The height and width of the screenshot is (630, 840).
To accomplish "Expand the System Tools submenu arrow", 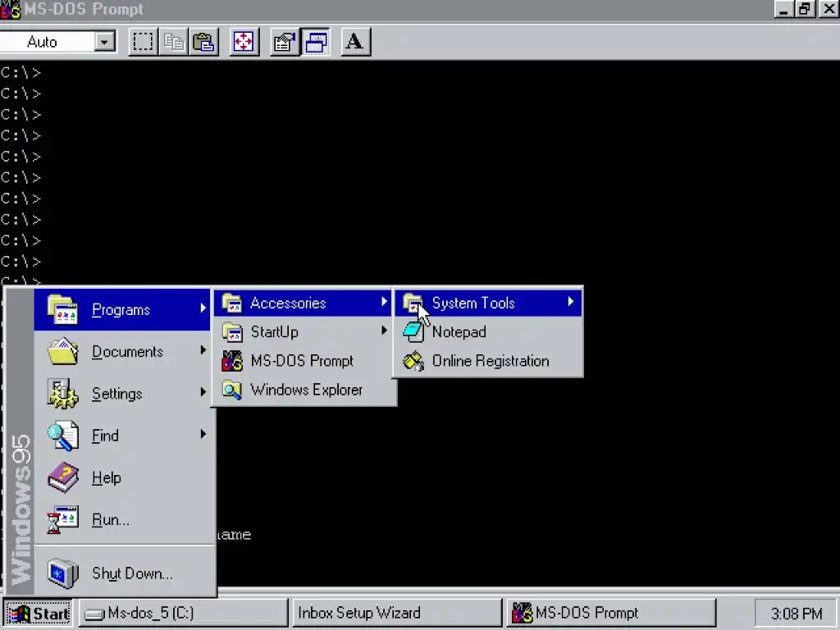I will (571, 302).
